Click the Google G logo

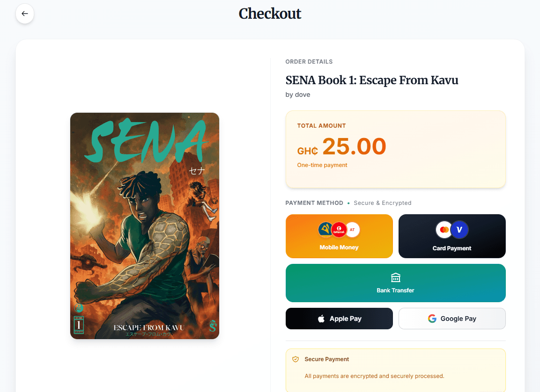432,319
